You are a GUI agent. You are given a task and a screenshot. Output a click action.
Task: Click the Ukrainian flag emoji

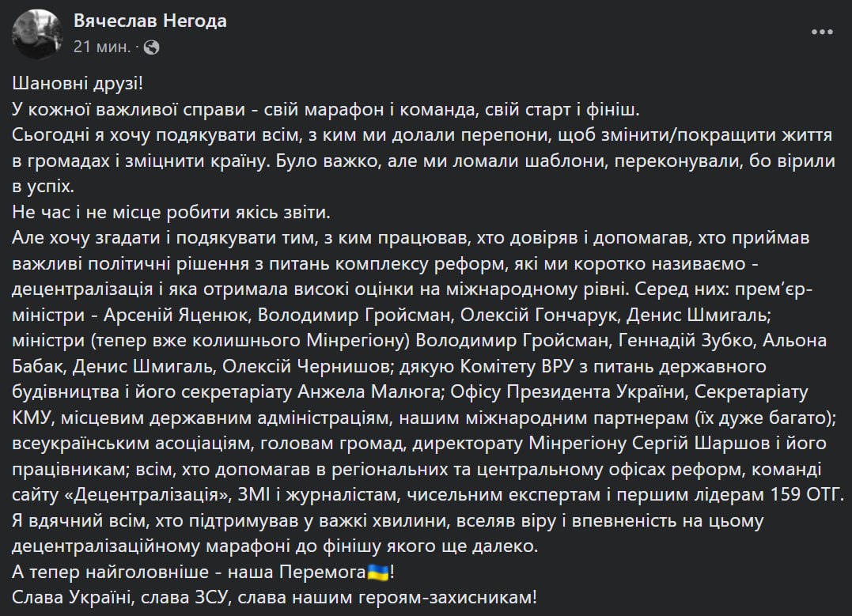375,571
